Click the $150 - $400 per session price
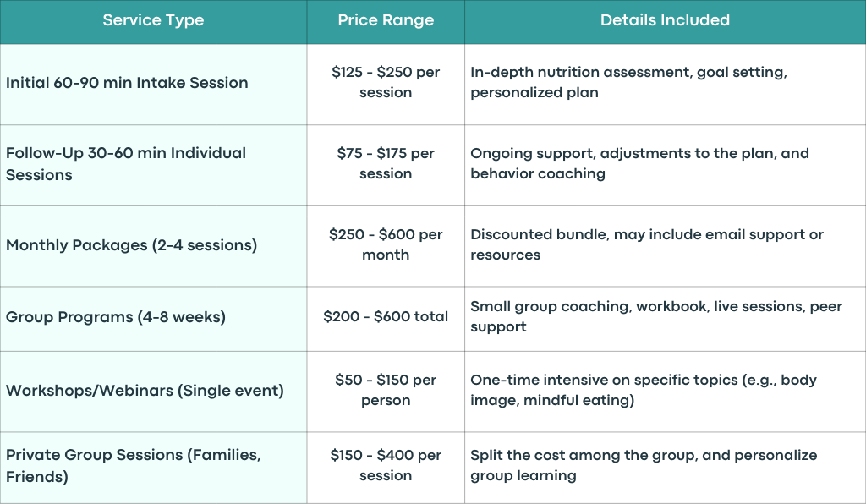Screen dimensions: 866x504 [386, 465]
